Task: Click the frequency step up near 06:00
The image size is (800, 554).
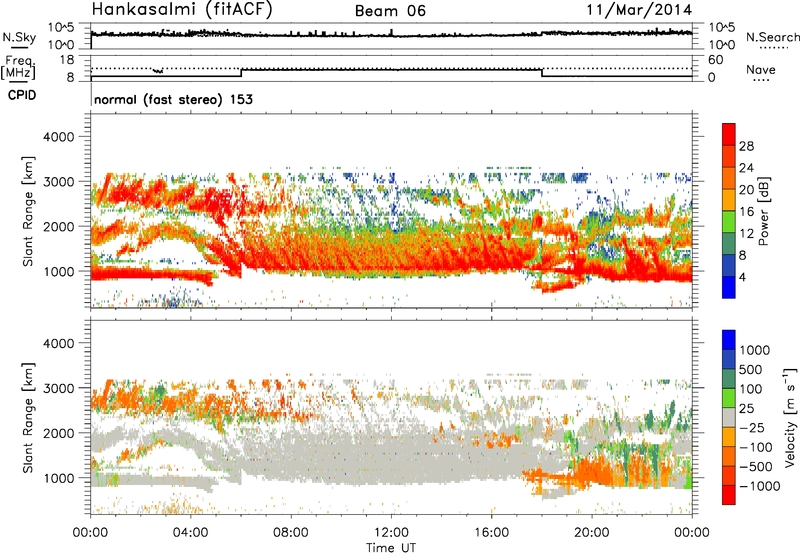Action: [241, 72]
